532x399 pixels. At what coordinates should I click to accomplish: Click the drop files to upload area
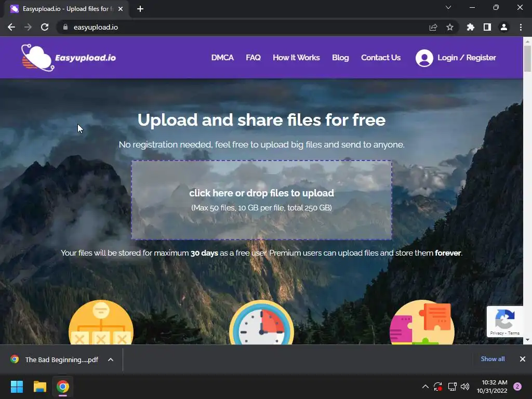click(x=262, y=200)
